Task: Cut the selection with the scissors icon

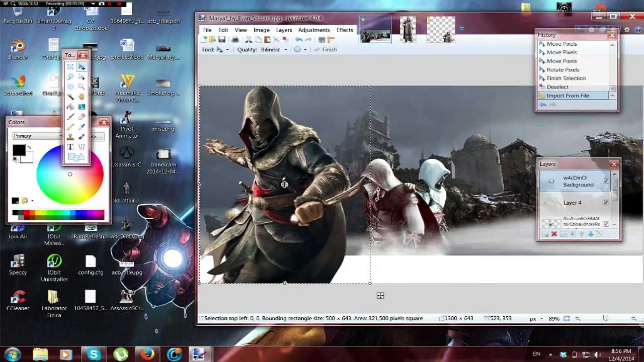Action: [x=249, y=40]
